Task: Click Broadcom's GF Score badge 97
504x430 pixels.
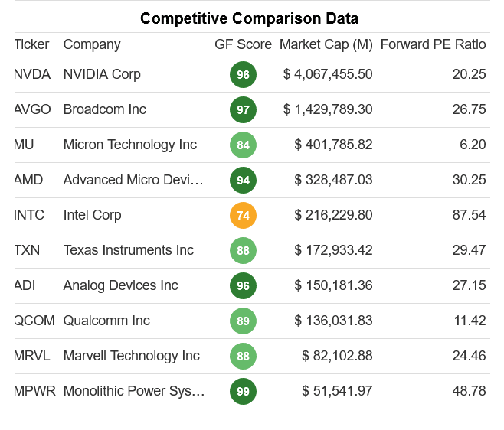Action: [243, 110]
